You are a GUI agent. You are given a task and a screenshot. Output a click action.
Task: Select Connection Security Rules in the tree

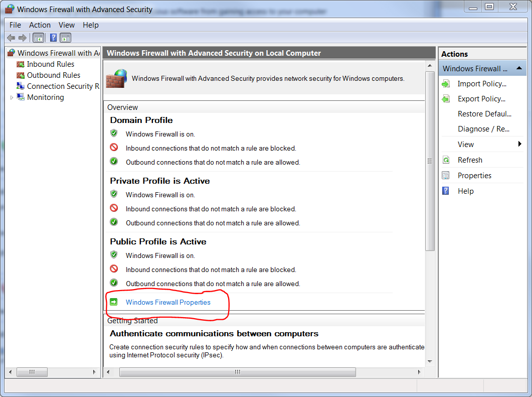(63, 86)
